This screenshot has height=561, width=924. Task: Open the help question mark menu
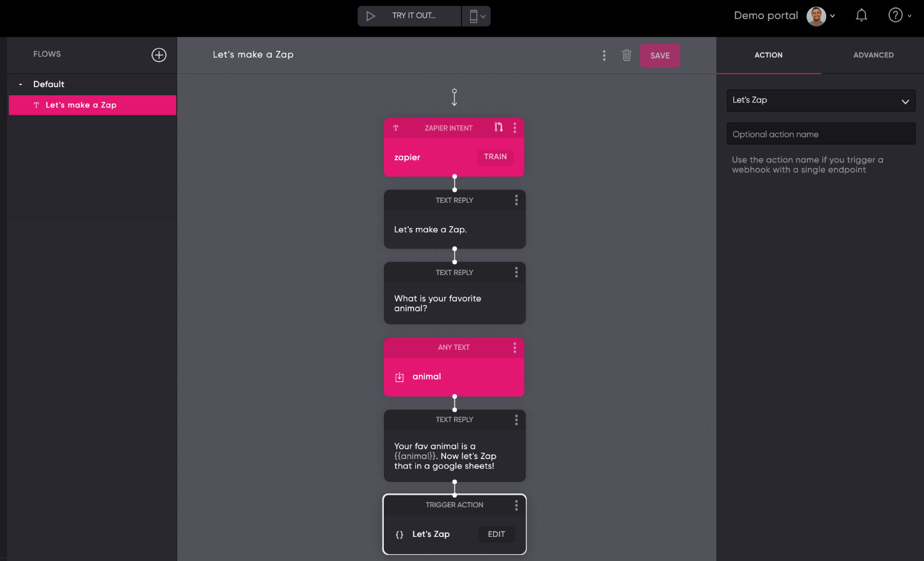(x=899, y=16)
